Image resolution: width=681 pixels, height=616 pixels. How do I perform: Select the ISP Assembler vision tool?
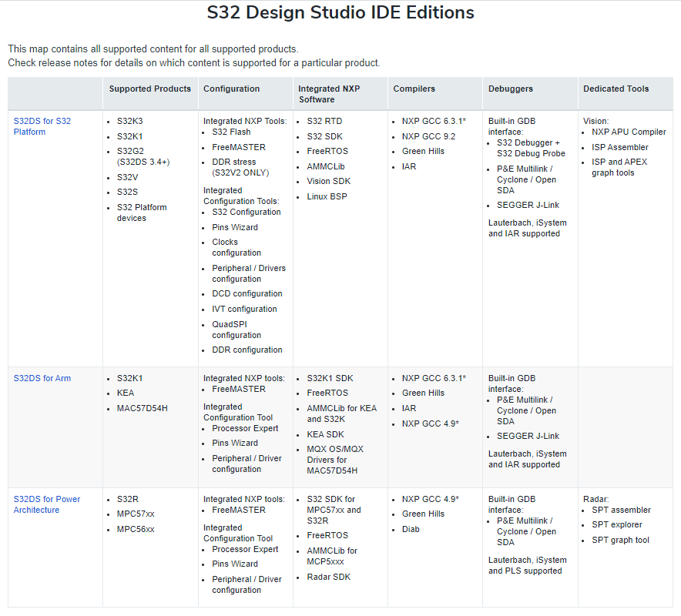[619, 147]
